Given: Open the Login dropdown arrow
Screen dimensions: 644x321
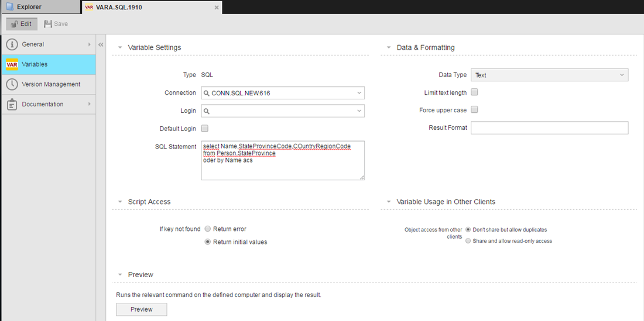Looking at the screenshot, I should coord(359,111).
